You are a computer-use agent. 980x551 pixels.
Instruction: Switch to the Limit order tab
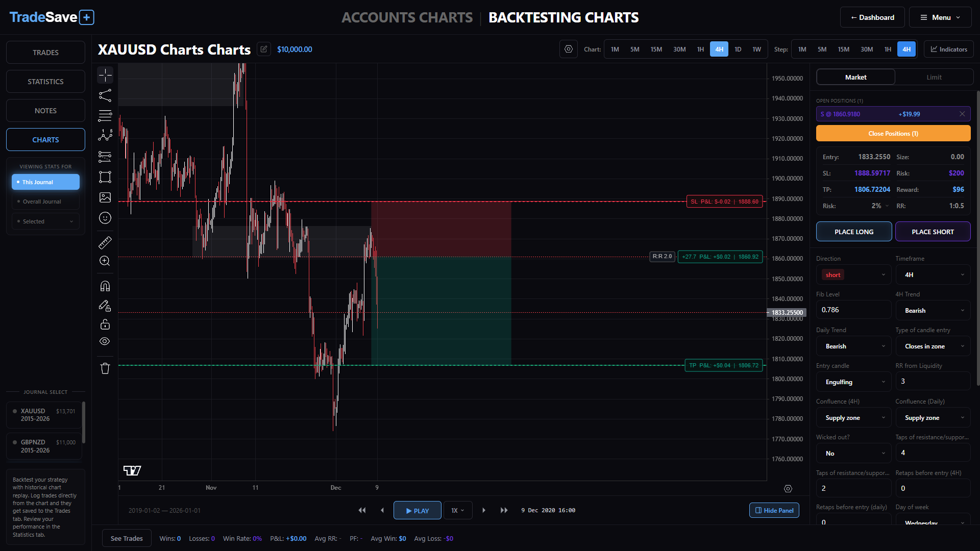pos(934,77)
